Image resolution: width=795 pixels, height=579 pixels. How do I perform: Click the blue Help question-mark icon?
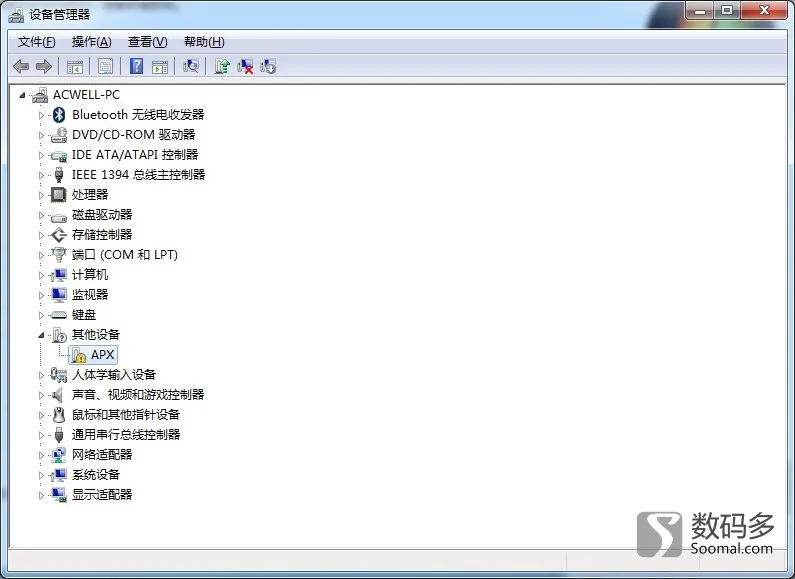point(136,66)
